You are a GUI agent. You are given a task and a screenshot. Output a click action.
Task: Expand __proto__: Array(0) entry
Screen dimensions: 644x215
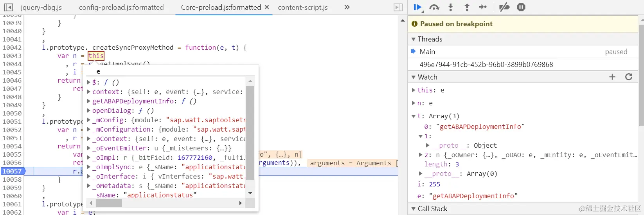click(421, 173)
